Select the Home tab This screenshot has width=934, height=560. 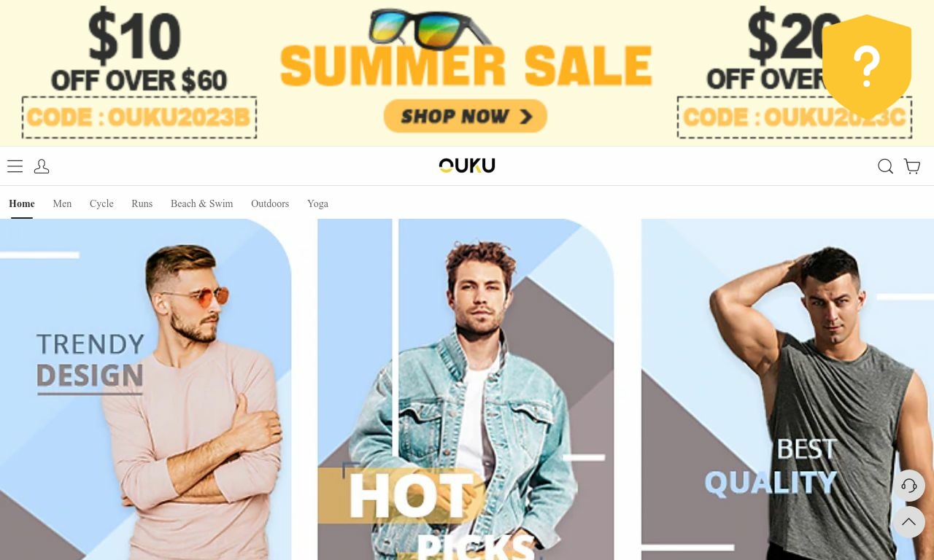pos(22,203)
